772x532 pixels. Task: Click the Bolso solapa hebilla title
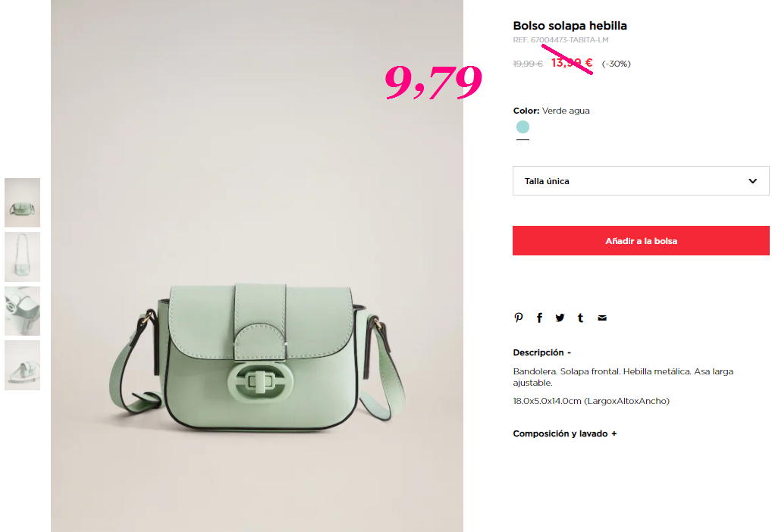(x=570, y=26)
